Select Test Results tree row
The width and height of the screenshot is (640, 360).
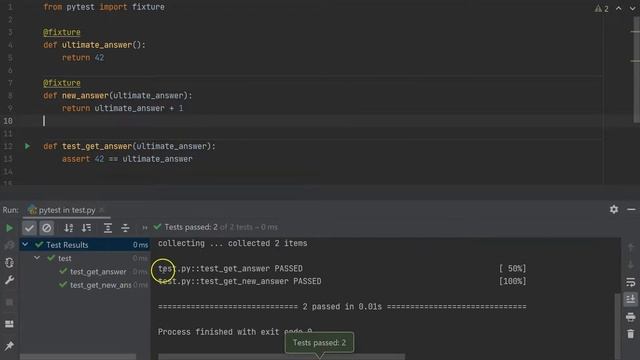click(85, 244)
